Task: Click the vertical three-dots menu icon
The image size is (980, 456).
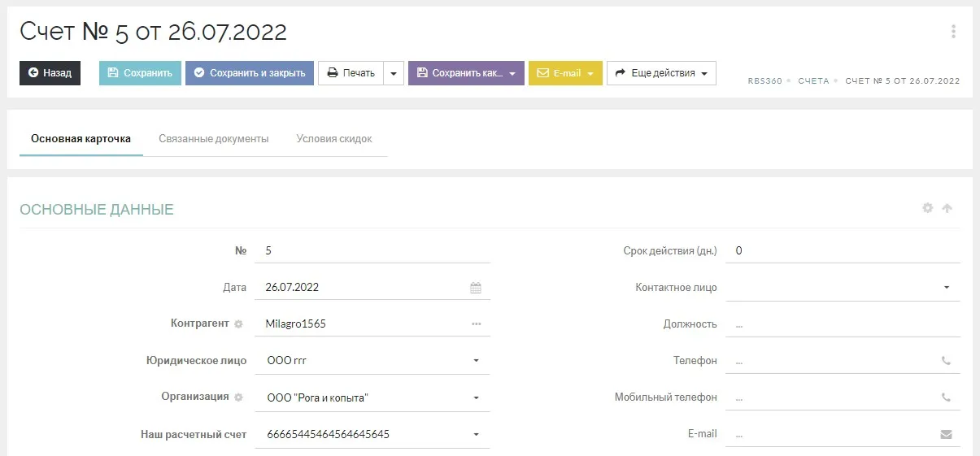Action: click(x=953, y=32)
